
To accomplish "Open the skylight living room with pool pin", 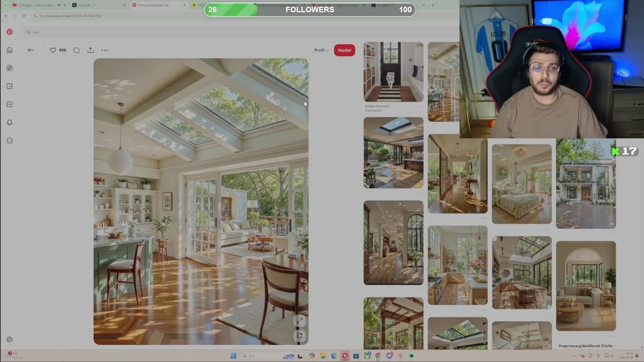I will coord(393,153).
